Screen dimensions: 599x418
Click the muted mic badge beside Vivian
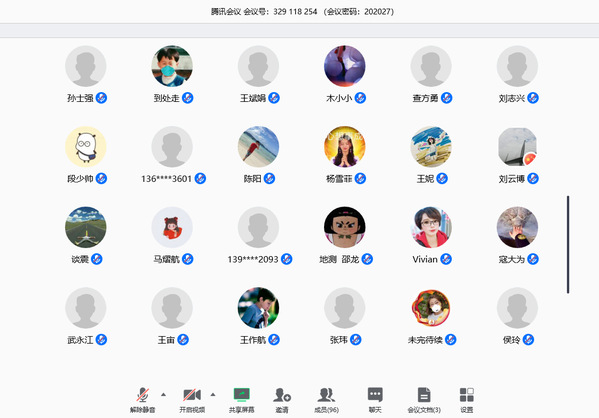click(446, 259)
